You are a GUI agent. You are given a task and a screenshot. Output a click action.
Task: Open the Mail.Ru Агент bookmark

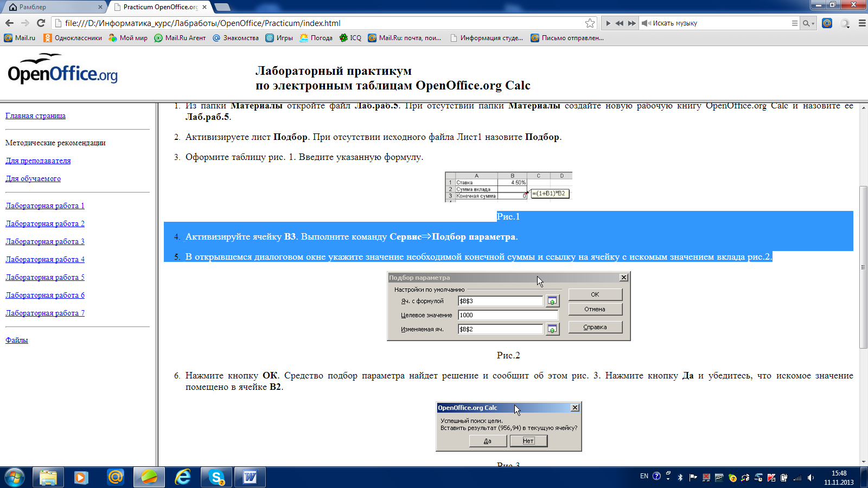pos(180,38)
